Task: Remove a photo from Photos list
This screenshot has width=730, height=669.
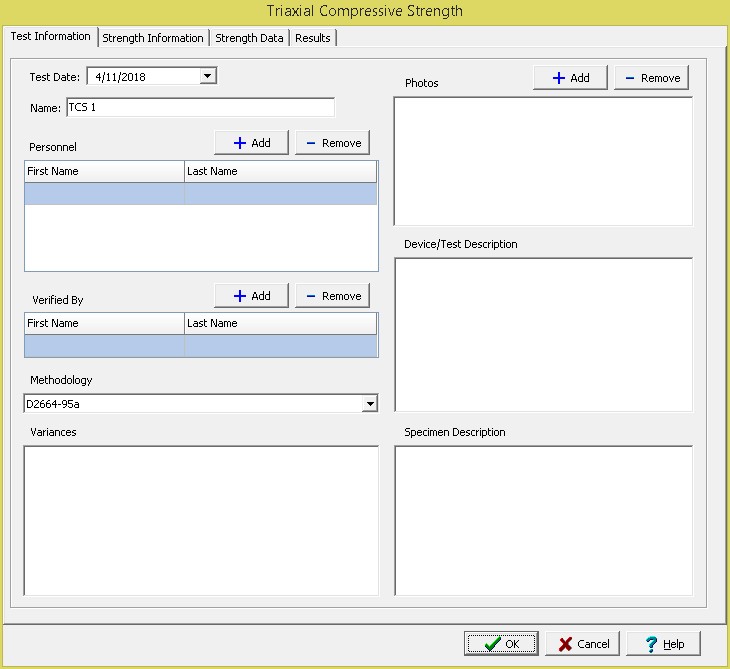Action: tap(651, 78)
